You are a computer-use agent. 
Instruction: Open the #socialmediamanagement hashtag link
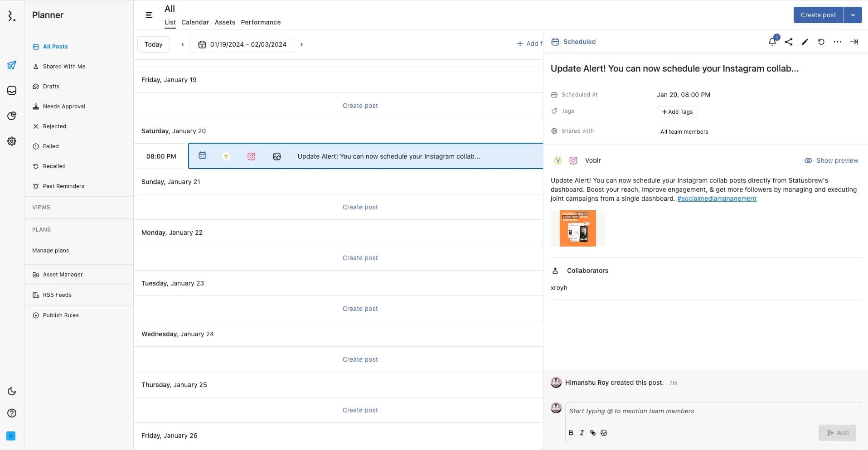(717, 198)
